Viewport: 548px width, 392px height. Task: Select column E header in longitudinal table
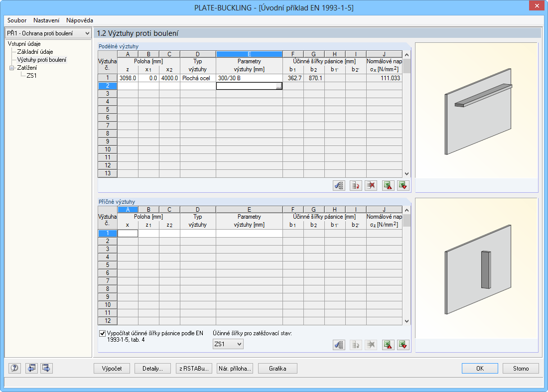point(249,54)
